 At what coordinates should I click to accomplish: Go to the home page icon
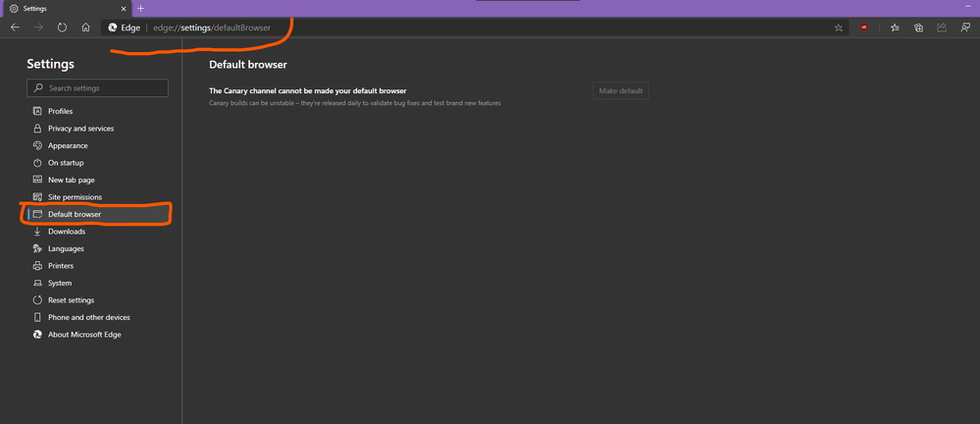pos(86,27)
